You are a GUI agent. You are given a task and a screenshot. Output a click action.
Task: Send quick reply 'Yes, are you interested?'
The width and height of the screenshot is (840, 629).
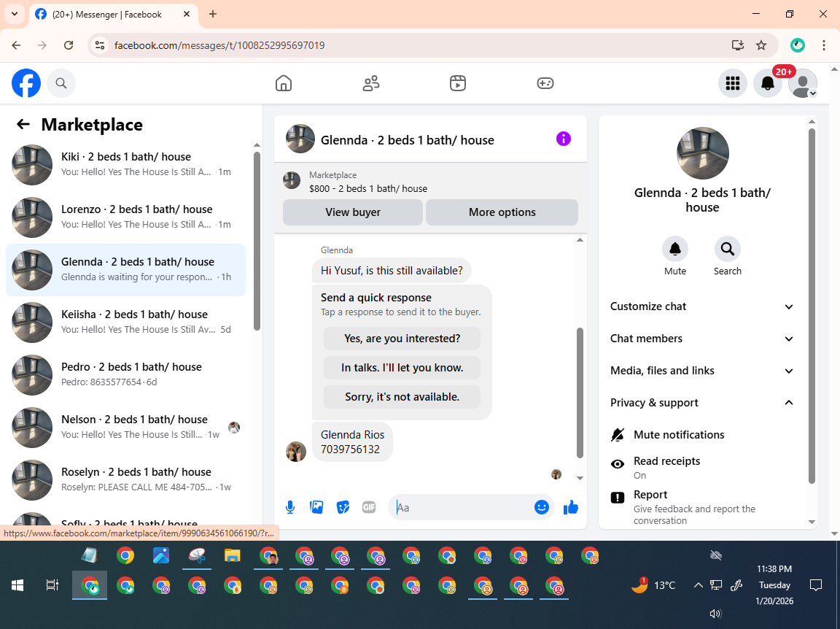click(402, 339)
